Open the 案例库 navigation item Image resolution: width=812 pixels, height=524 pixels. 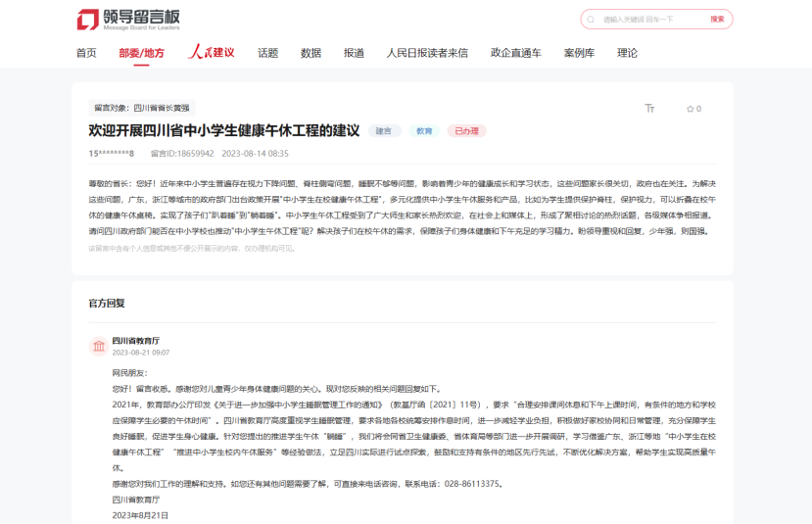(x=579, y=53)
